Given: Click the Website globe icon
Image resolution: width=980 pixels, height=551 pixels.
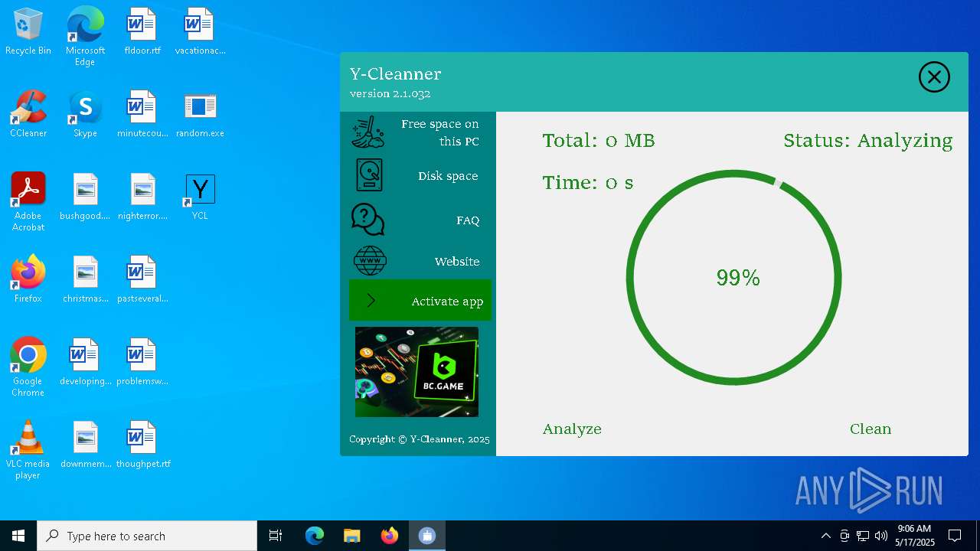Looking at the screenshot, I should tap(370, 261).
